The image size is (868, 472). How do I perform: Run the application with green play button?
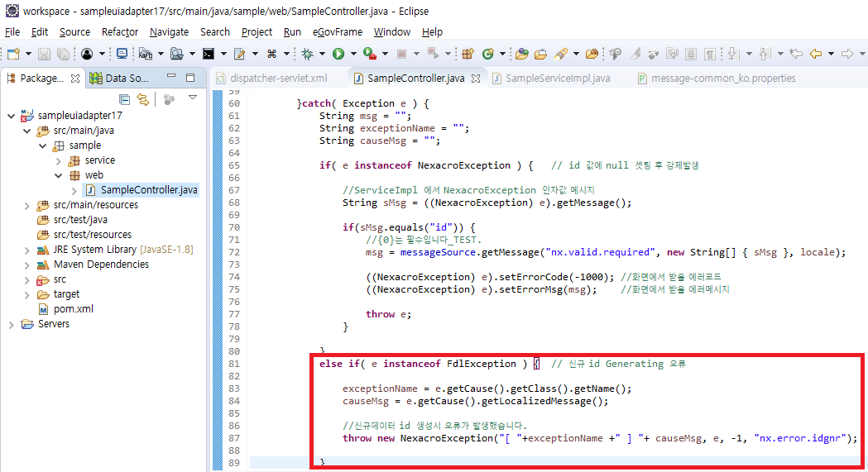pos(338,54)
